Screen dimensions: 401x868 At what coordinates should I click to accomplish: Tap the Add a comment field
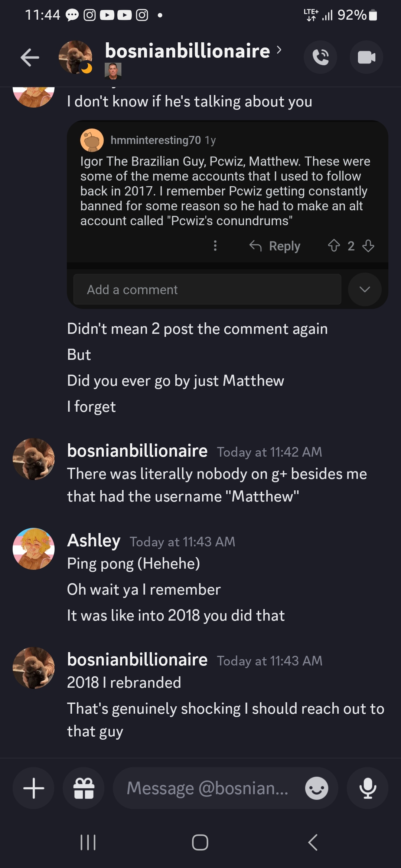coord(207,289)
